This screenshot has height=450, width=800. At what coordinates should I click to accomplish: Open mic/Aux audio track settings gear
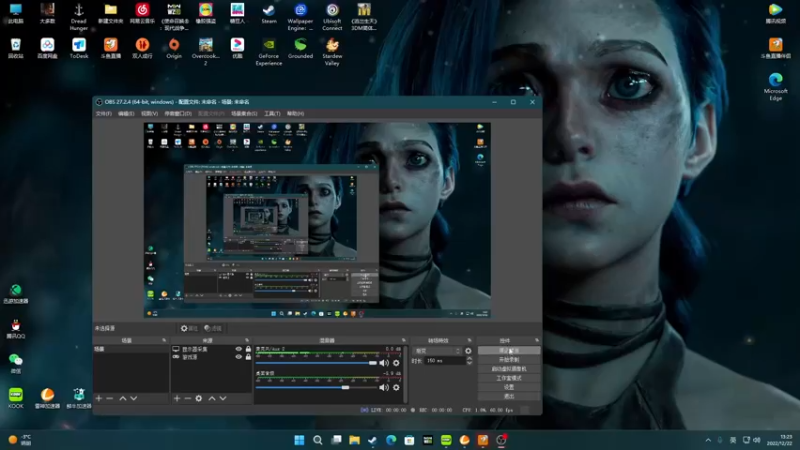[x=396, y=363]
